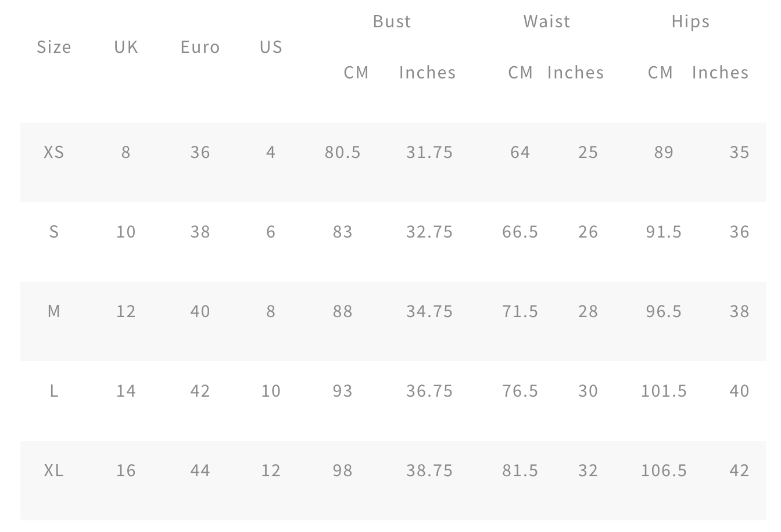Select the 106.5 hips CM value
781x532 pixels.
point(664,470)
